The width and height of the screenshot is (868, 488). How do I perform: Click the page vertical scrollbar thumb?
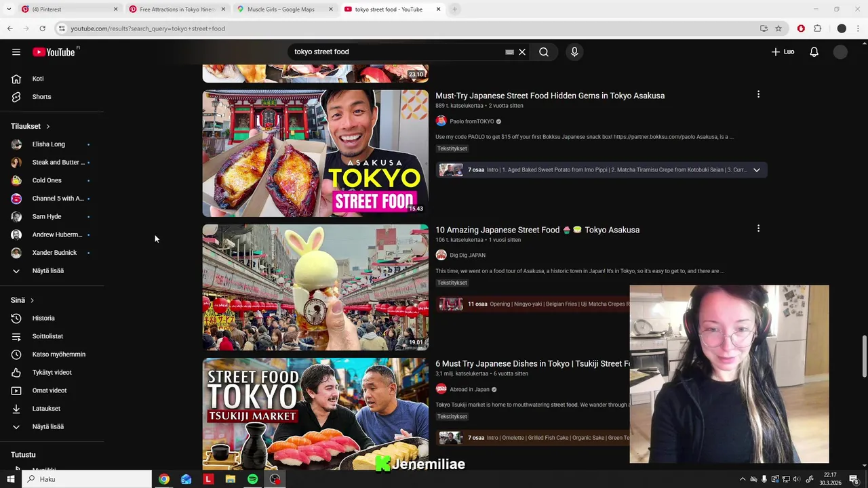(864, 357)
